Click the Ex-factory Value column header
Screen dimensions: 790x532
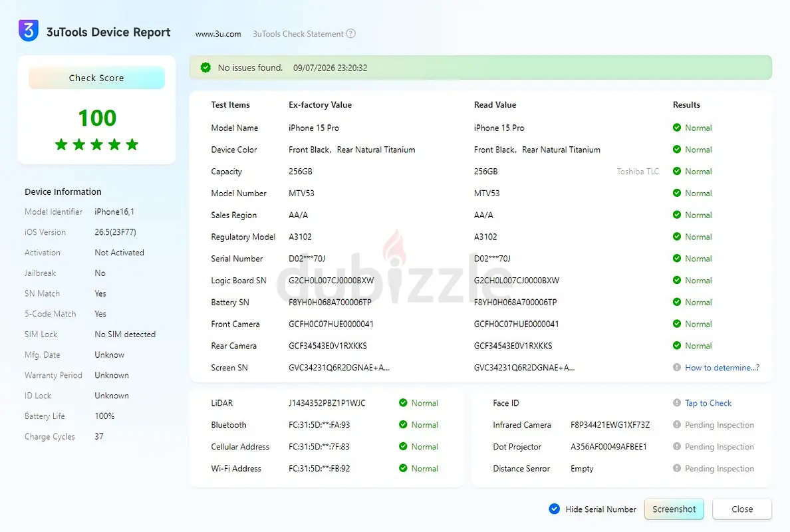(x=320, y=105)
